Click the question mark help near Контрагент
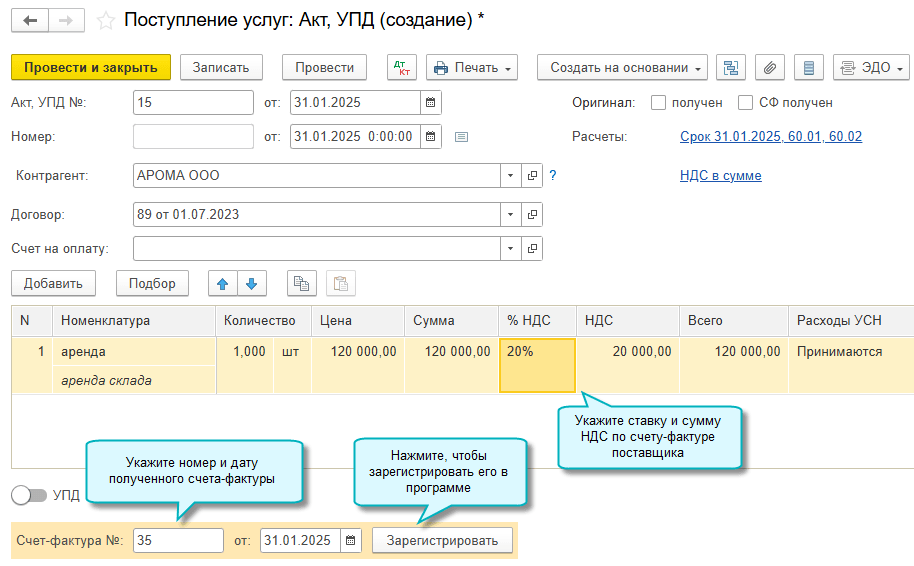914x566 pixels. pos(553,175)
